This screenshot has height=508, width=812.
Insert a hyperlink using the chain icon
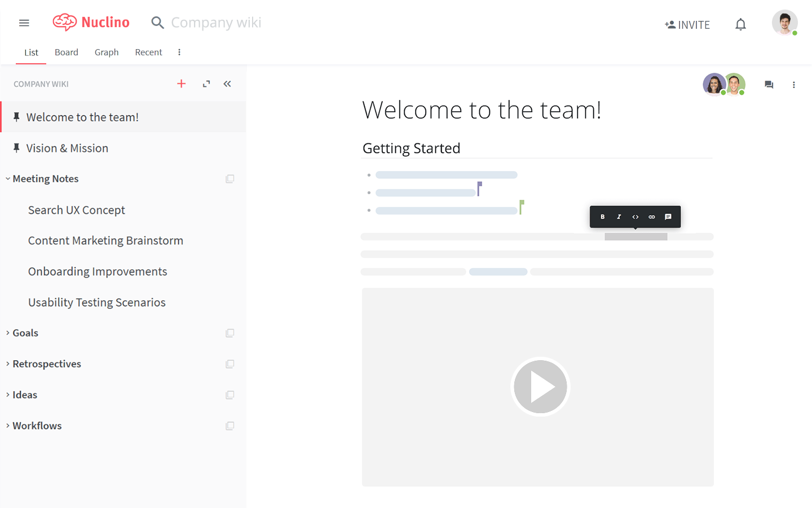point(651,216)
